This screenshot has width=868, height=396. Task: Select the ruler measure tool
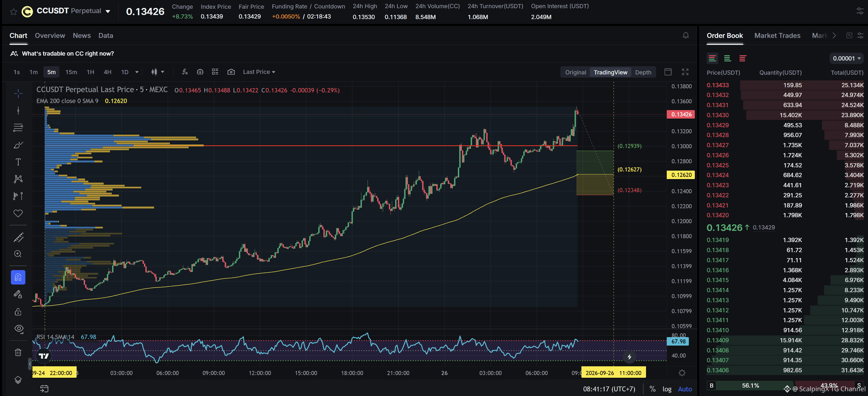[x=18, y=237]
